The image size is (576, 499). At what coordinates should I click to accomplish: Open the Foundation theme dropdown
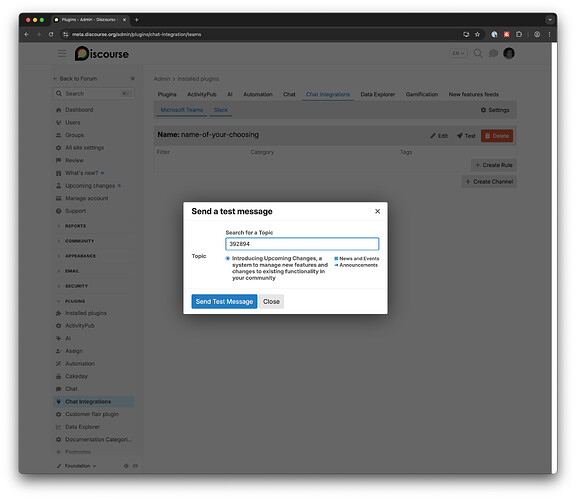[77, 466]
